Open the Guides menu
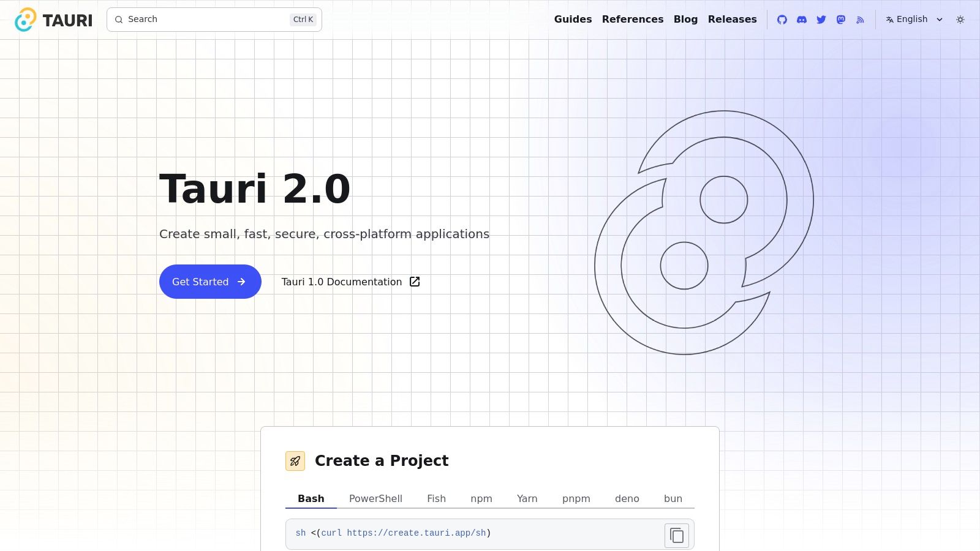This screenshot has height=551, width=980. (x=573, y=19)
